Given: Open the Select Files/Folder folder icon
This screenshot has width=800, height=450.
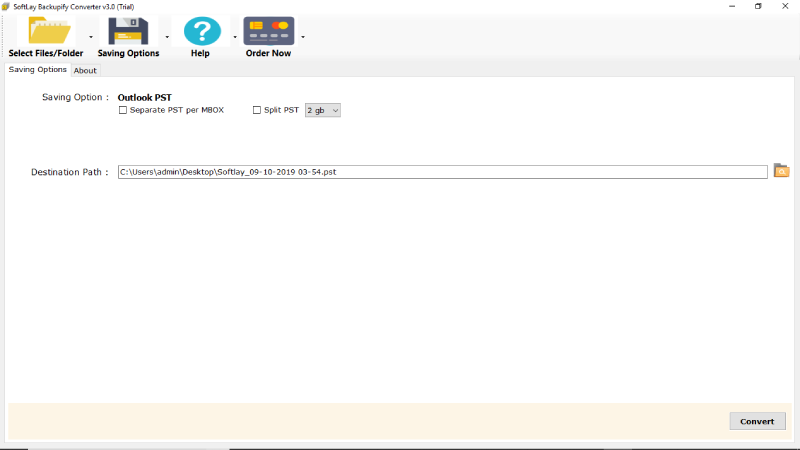Looking at the screenshot, I should coord(49,31).
